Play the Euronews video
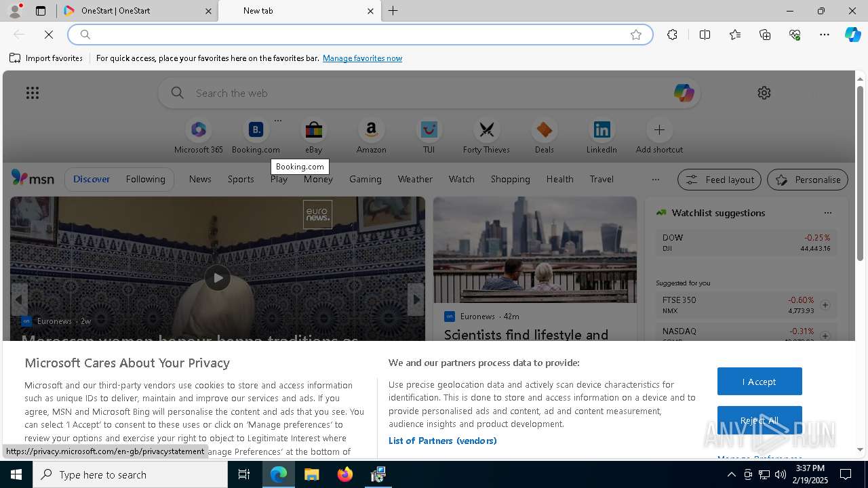 click(x=217, y=277)
